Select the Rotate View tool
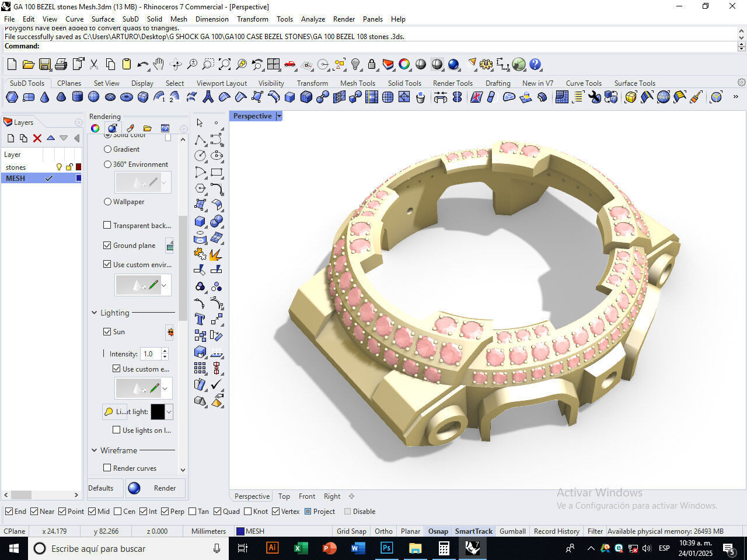 pyautogui.click(x=175, y=64)
